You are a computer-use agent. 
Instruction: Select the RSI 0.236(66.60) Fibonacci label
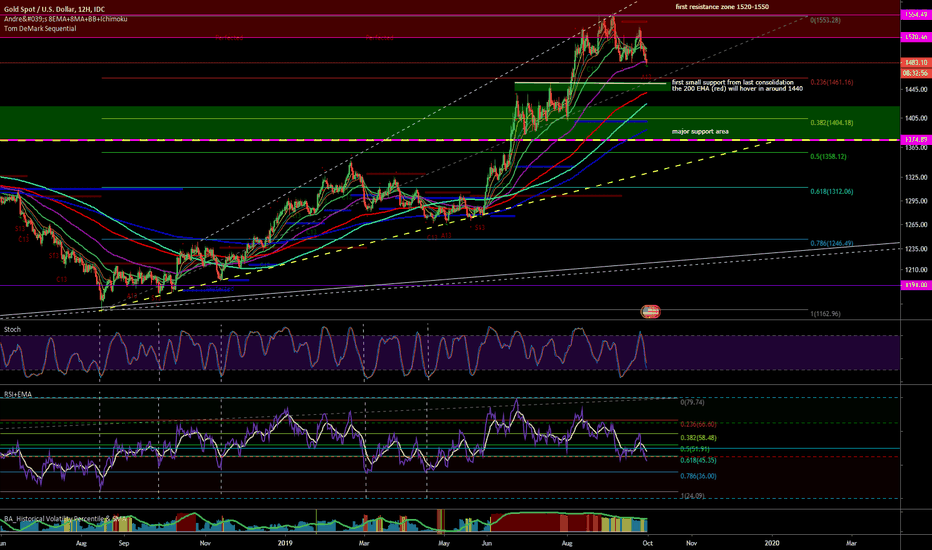click(698, 424)
